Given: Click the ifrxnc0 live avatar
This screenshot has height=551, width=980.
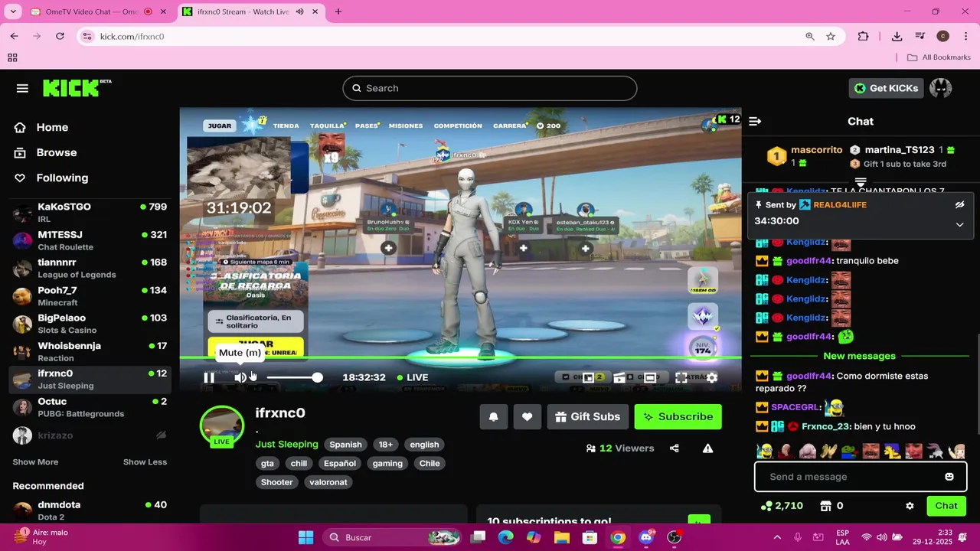Looking at the screenshot, I should (x=222, y=427).
